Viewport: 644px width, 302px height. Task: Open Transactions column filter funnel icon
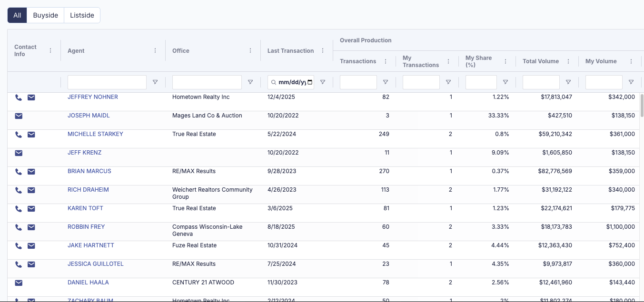click(386, 82)
